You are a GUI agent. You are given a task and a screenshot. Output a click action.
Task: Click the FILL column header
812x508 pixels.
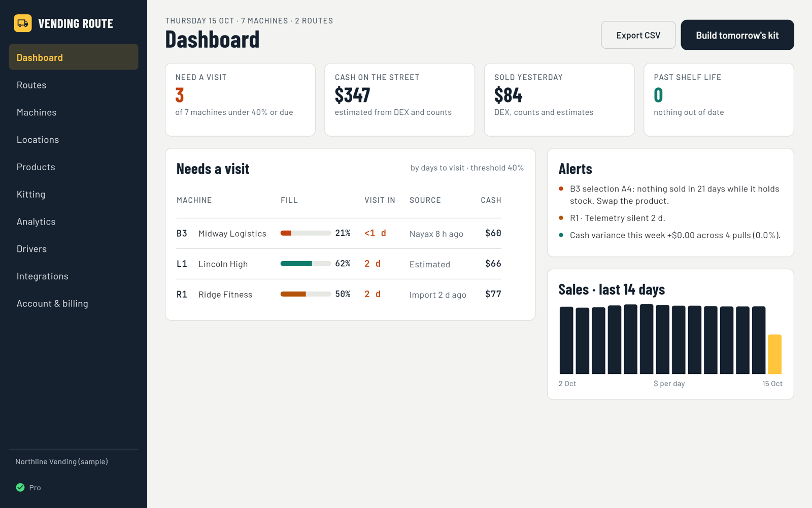tap(289, 200)
